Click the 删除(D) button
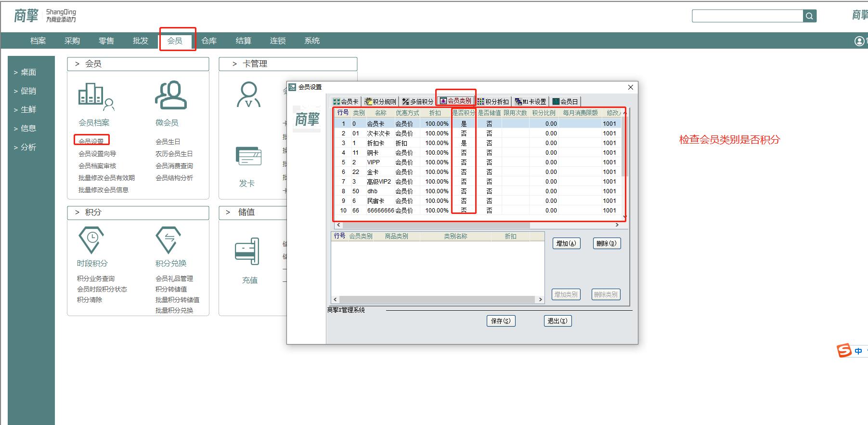This screenshot has width=868, height=425. pyautogui.click(x=607, y=243)
